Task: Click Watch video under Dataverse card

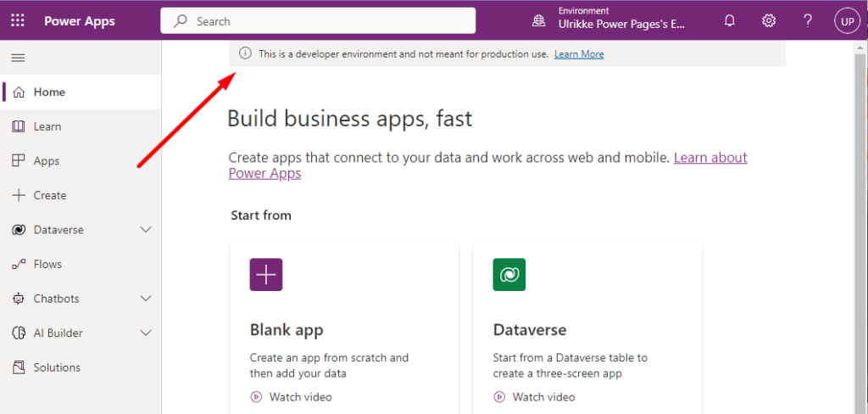Action: pyautogui.click(x=543, y=397)
